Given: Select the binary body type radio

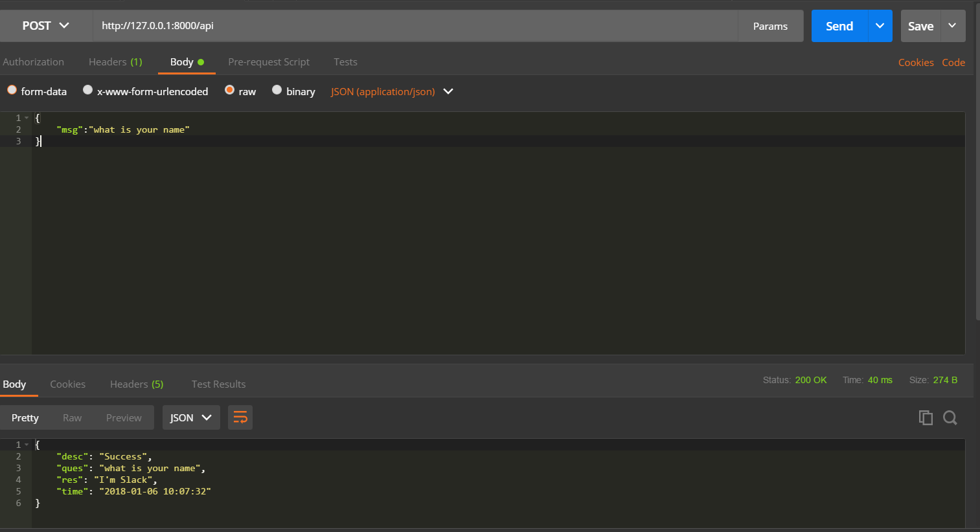Looking at the screenshot, I should click(x=277, y=90).
